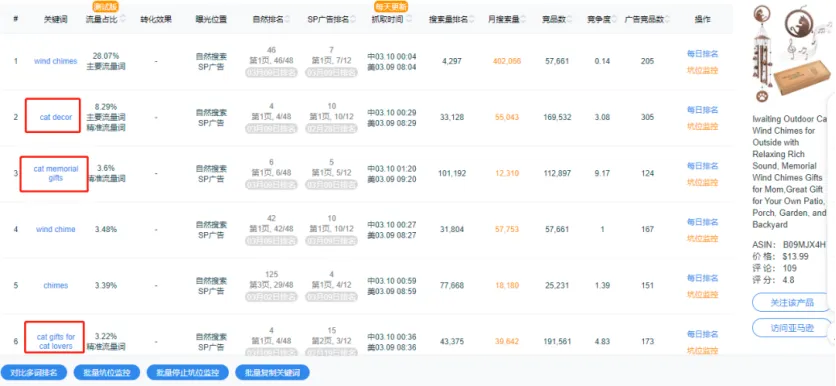Click the competitor count 169,532
836x386 pixels.
click(557, 117)
